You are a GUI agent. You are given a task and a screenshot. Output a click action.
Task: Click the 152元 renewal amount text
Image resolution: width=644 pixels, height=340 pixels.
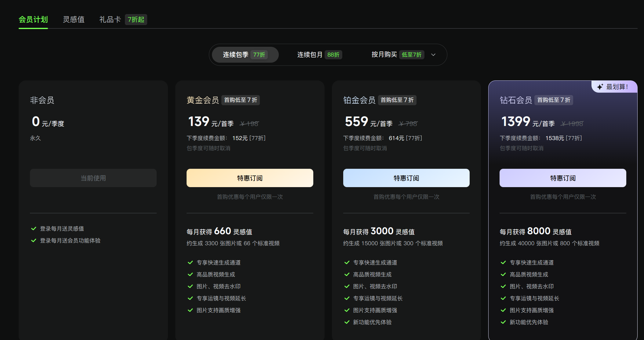(x=240, y=138)
